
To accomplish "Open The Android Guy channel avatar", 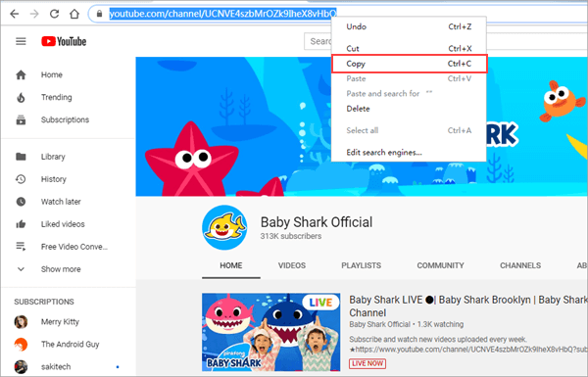I will pyautogui.click(x=21, y=345).
